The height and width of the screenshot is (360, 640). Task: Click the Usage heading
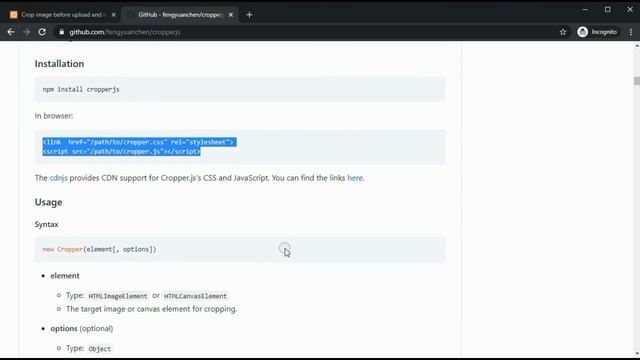[48, 202]
